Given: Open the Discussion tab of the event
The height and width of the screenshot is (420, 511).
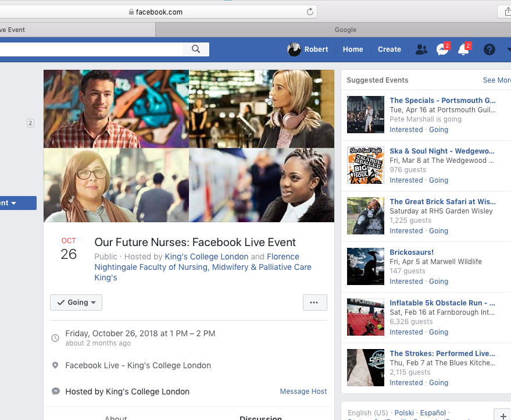Looking at the screenshot, I should point(260,418).
